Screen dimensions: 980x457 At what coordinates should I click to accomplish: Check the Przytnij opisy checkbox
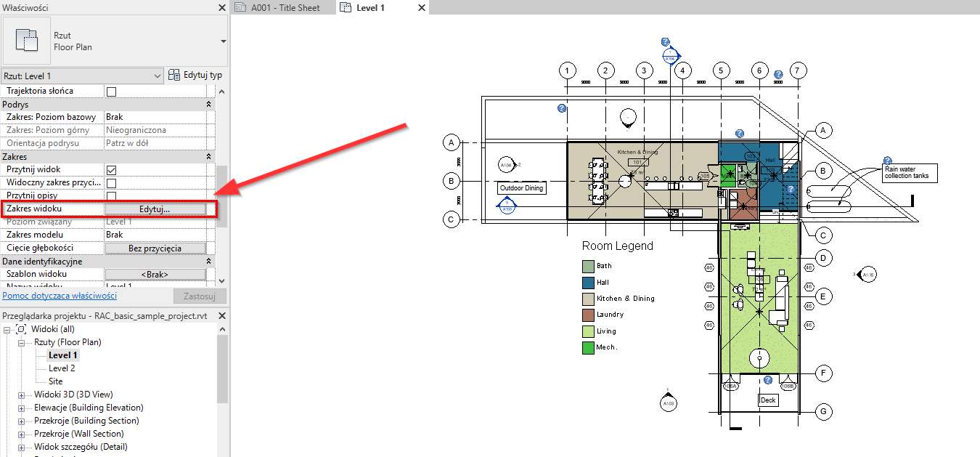(110, 195)
